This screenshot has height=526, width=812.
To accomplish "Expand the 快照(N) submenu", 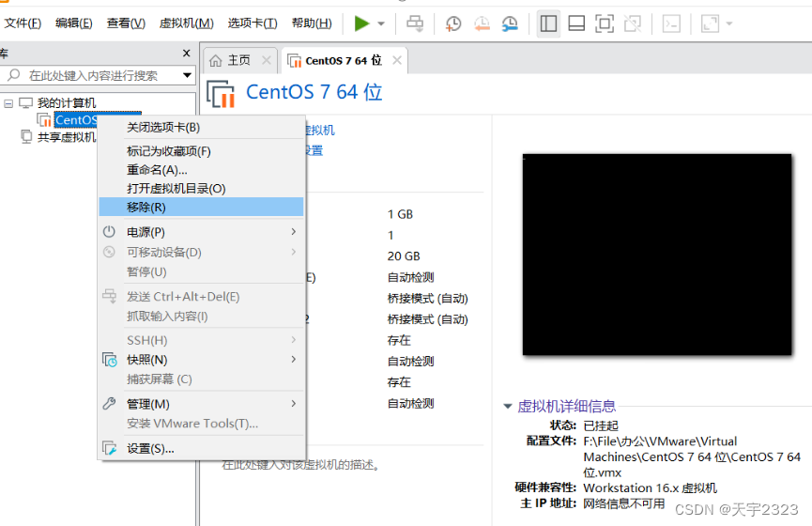I will (x=201, y=360).
